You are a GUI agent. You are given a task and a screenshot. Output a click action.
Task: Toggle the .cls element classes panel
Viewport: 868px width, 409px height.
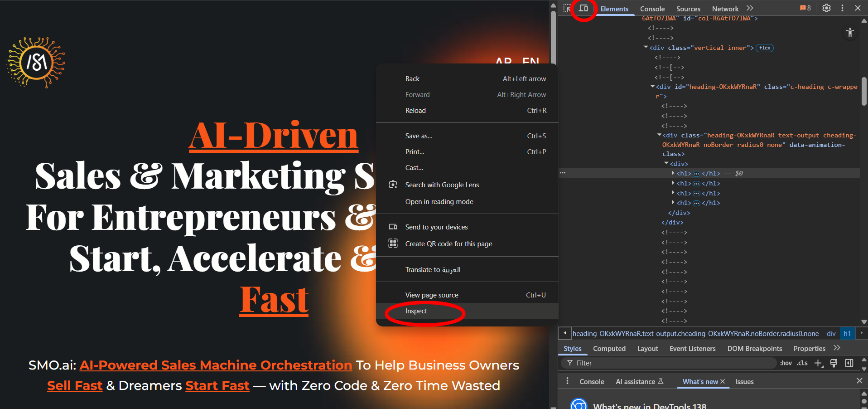click(x=802, y=363)
